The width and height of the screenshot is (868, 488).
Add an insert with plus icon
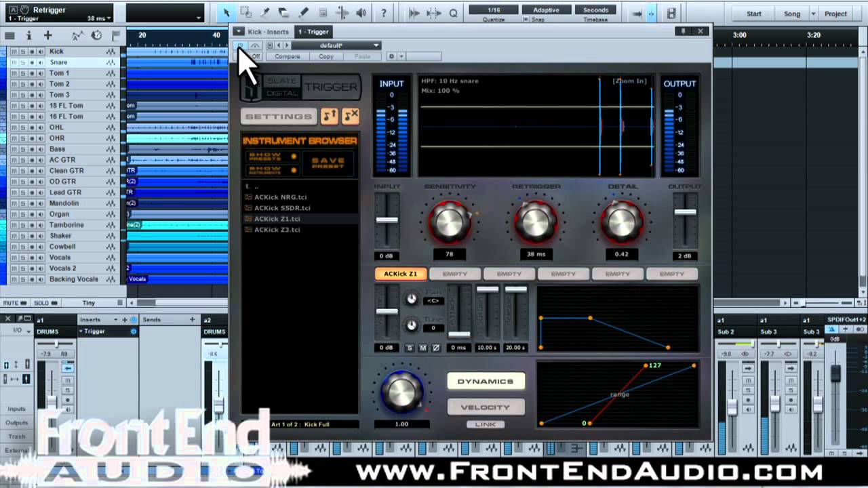point(125,319)
